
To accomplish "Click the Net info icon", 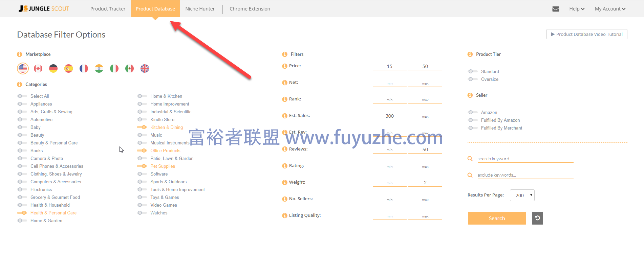I will pos(285,83).
